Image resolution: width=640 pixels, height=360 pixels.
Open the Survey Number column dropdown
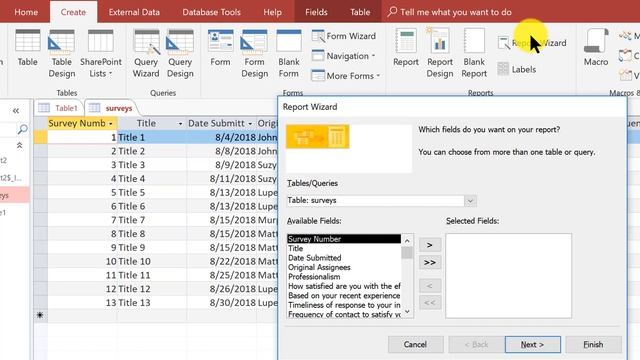click(110, 123)
